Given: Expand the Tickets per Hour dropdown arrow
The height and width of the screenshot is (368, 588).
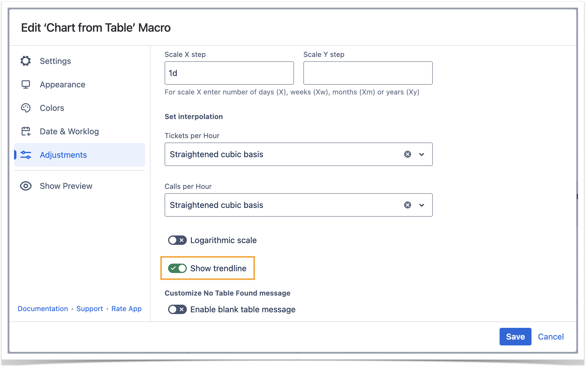Looking at the screenshot, I should coord(422,154).
